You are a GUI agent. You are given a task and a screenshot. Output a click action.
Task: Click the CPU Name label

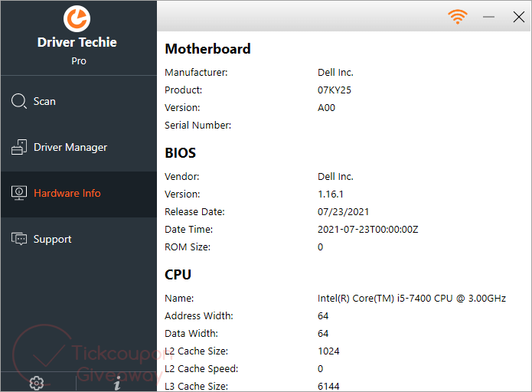click(x=179, y=299)
